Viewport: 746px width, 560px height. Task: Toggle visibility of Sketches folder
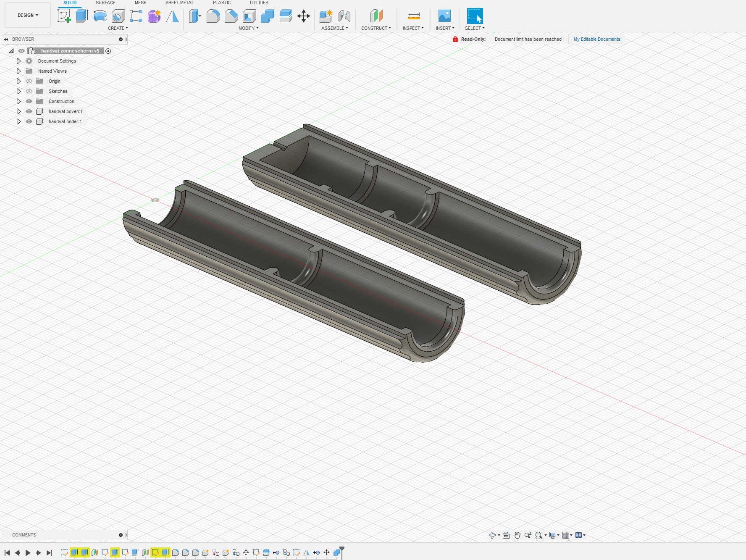tap(29, 91)
